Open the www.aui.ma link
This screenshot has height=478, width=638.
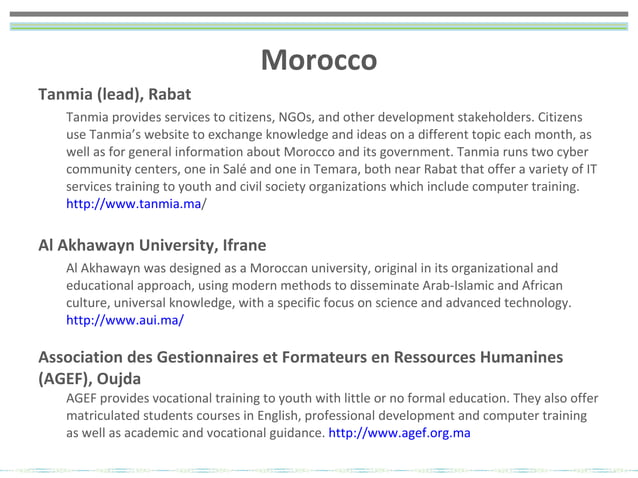click(125, 320)
